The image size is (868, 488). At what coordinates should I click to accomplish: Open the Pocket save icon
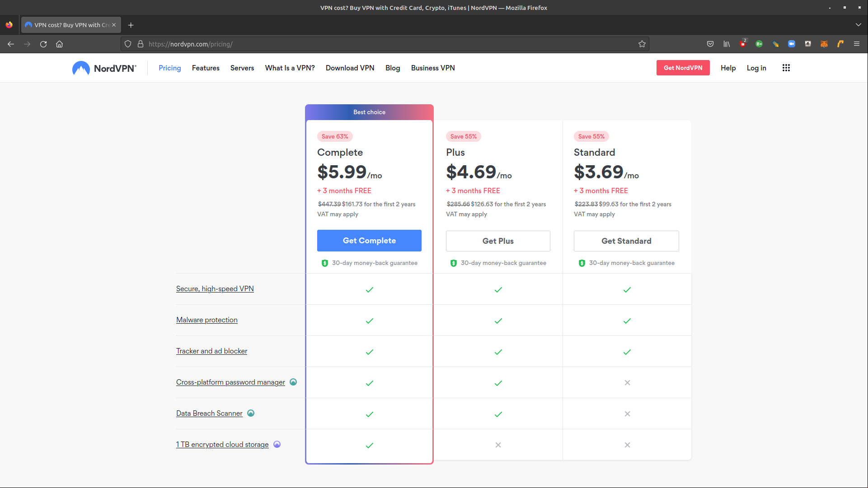[x=710, y=44]
